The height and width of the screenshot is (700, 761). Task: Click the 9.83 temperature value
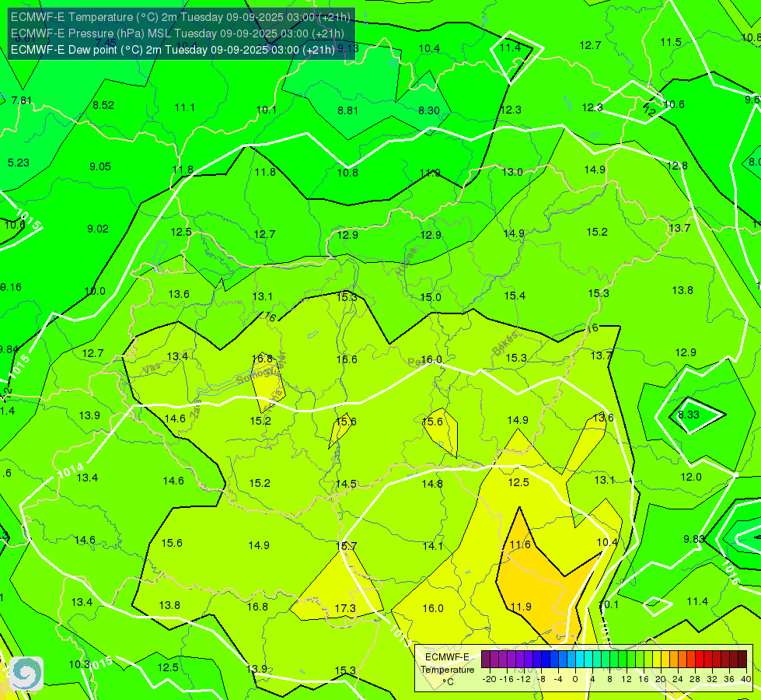click(694, 539)
